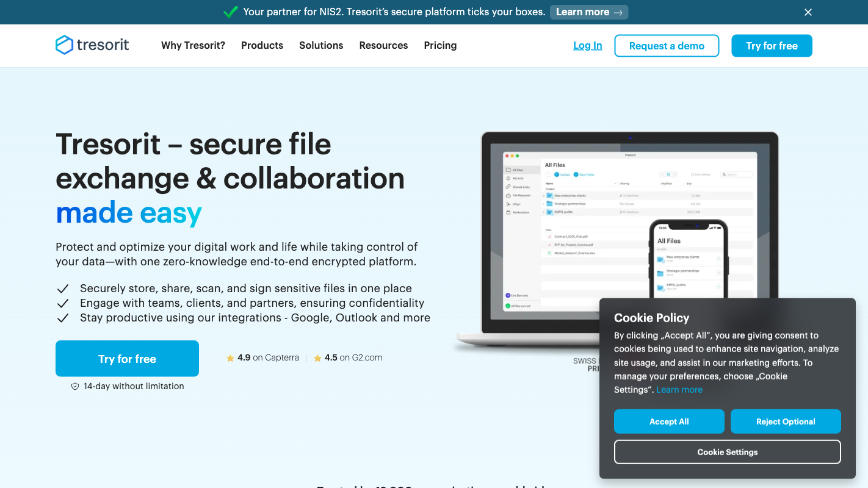Screen dimensions: 868x488
Task: Open KMPG_audits chevron on phone mockup
Action: pos(718,287)
